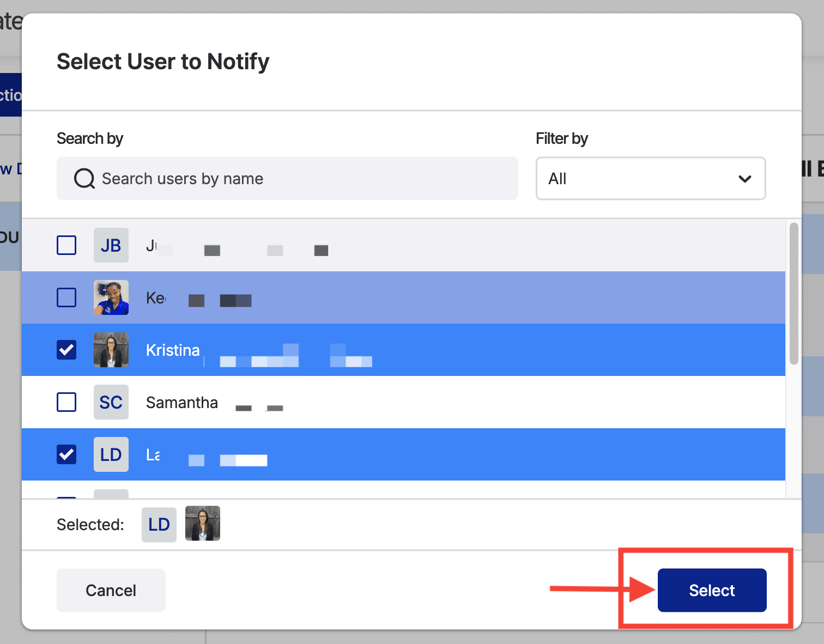Click the LD avatar in the user list
This screenshot has width=824, height=644.
111,454
